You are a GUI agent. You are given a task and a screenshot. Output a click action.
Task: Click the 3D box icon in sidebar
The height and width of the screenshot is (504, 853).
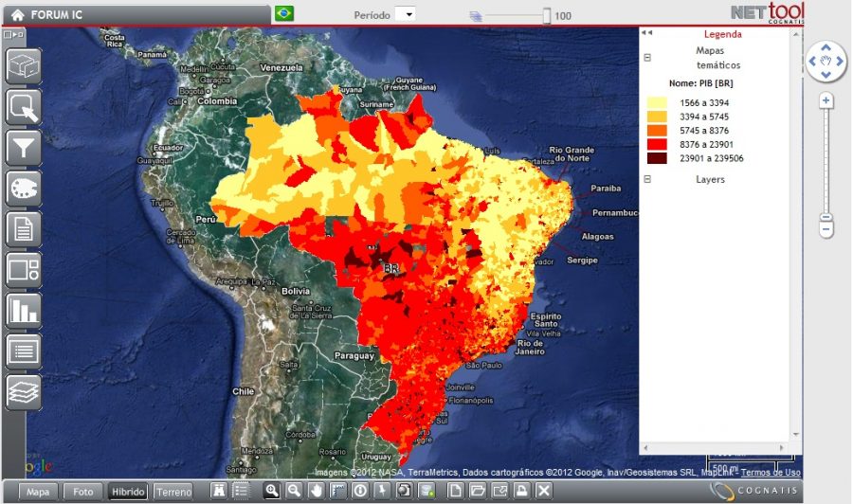24,66
